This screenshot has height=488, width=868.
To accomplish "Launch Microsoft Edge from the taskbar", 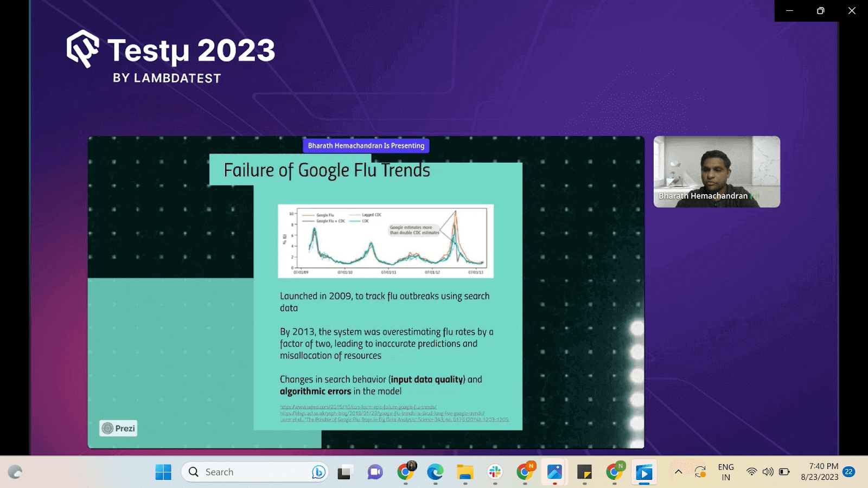I will (434, 472).
